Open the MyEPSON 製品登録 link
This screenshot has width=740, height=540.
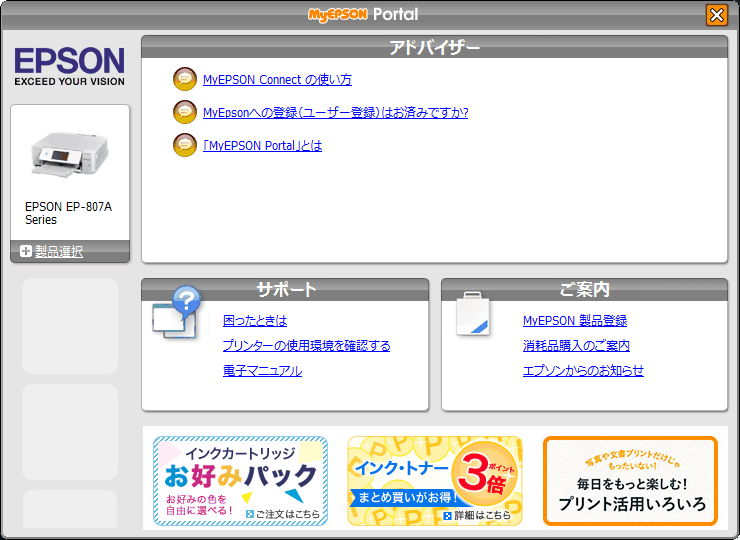(575, 321)
